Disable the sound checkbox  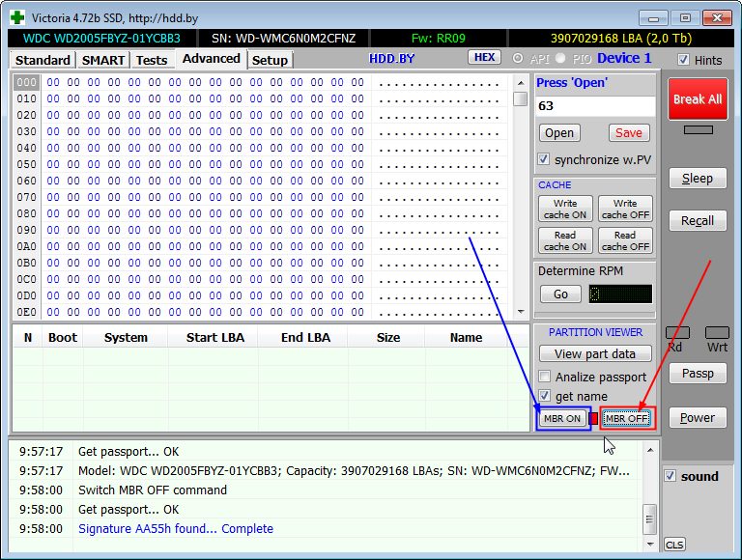pyautogui.click(x=670, y=476)
